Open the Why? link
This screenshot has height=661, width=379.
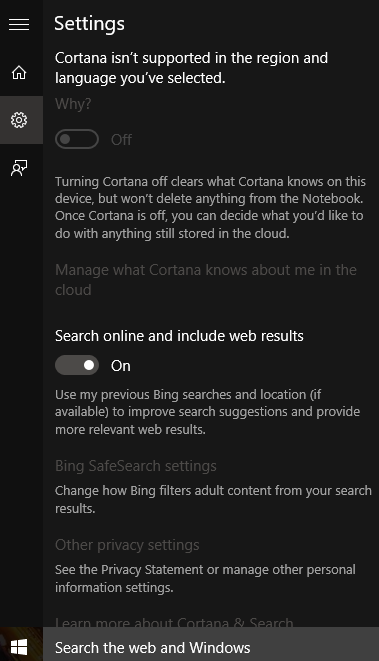pos(73,104)
